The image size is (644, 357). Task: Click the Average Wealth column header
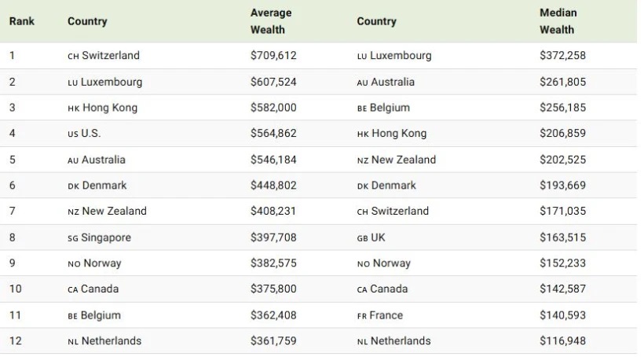coord(271,21)
